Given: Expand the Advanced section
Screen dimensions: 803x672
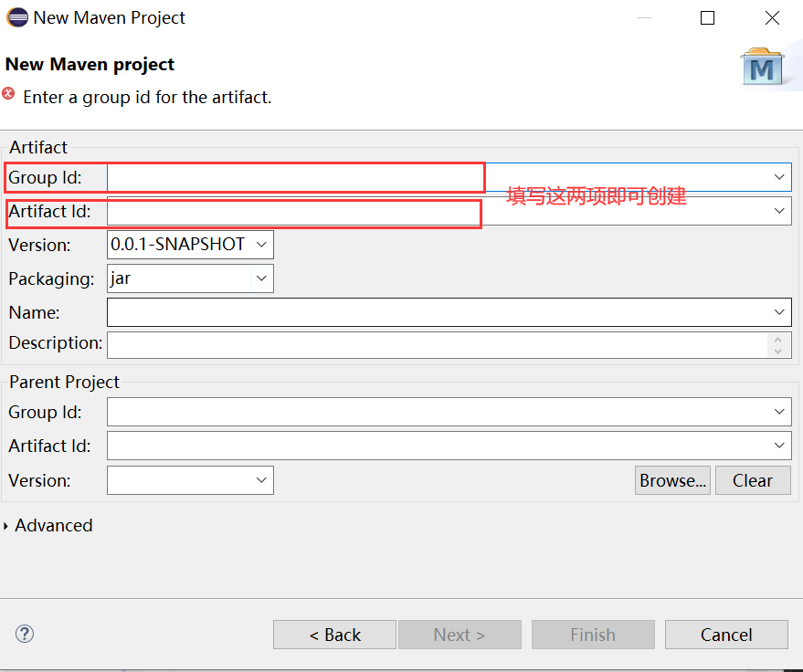Looking at the screenshot, I should (x=5, y=526).
